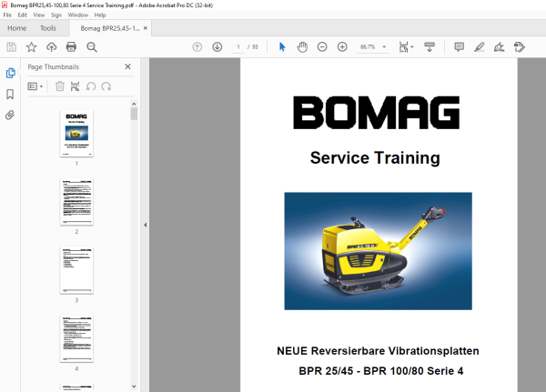Click the Save file icon
The image size is (546, 392).
[x=11, y=47]
